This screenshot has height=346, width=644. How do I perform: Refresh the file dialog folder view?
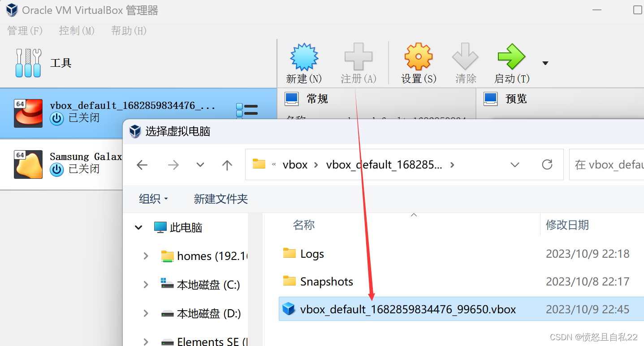pyautogui.click(x=547, y=164)
